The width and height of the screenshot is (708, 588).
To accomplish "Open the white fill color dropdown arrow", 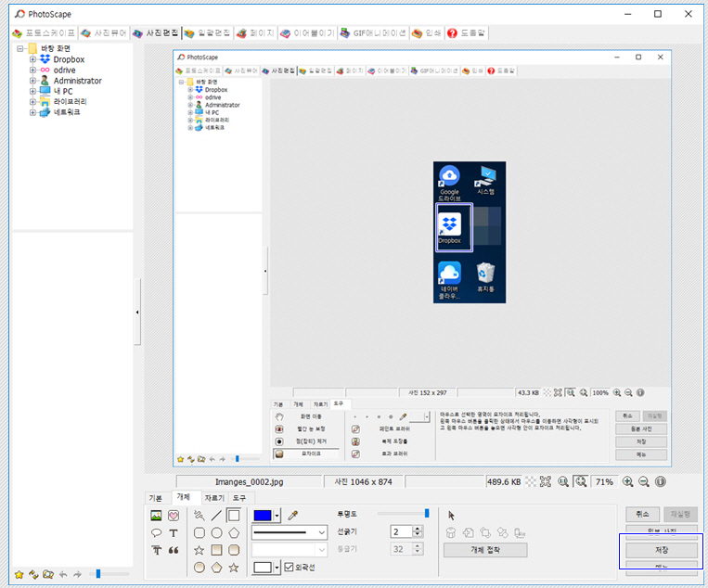I will click(277, 568).
